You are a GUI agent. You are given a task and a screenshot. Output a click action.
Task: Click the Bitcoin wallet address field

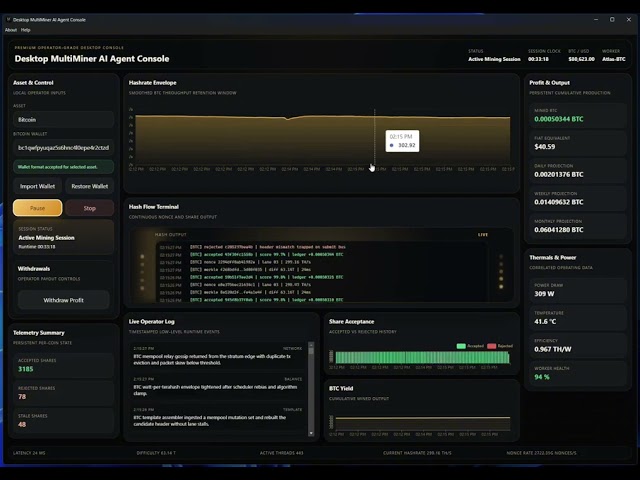coord(63,147)
